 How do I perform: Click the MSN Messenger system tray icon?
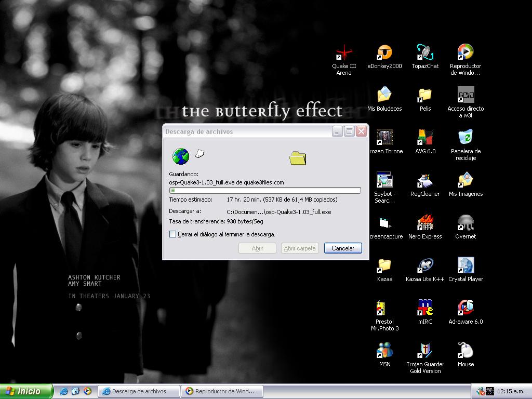pos(480,391)
